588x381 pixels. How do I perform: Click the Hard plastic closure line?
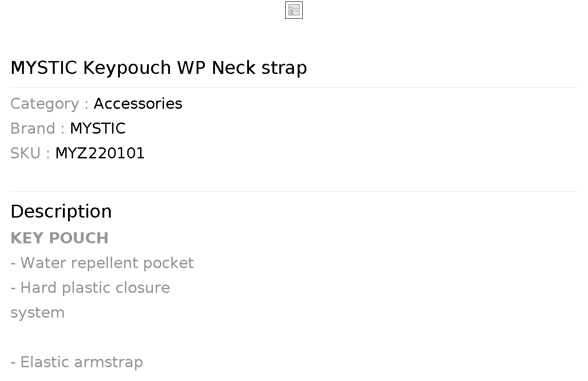click(90, 288)
